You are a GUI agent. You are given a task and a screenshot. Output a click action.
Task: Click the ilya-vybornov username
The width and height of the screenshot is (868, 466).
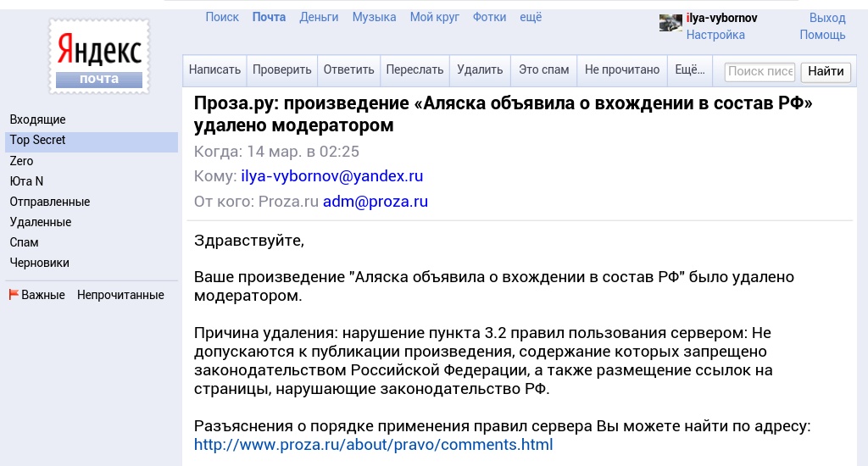coord(722,18)
